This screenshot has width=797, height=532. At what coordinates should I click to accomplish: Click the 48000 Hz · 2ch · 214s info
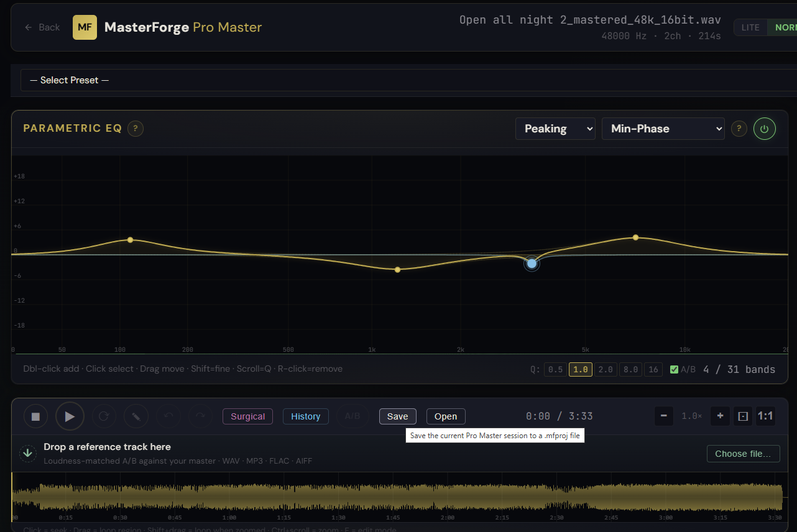[661, 36]
